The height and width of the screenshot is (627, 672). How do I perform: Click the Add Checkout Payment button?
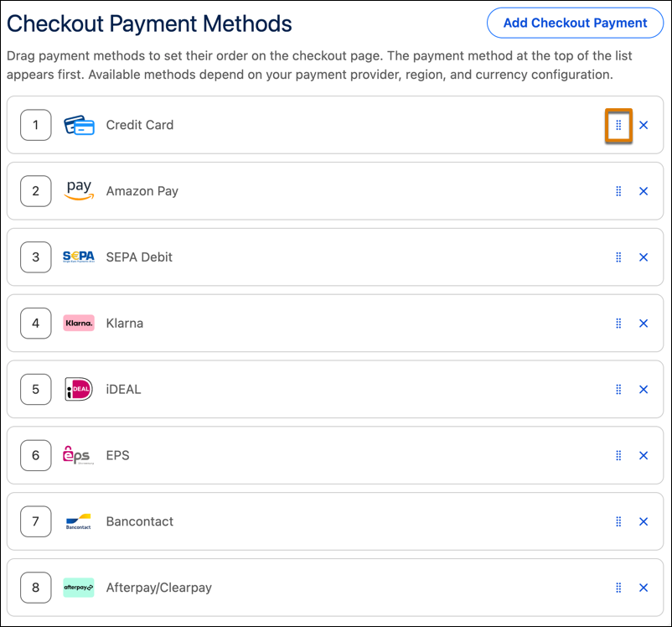point(575,23)
